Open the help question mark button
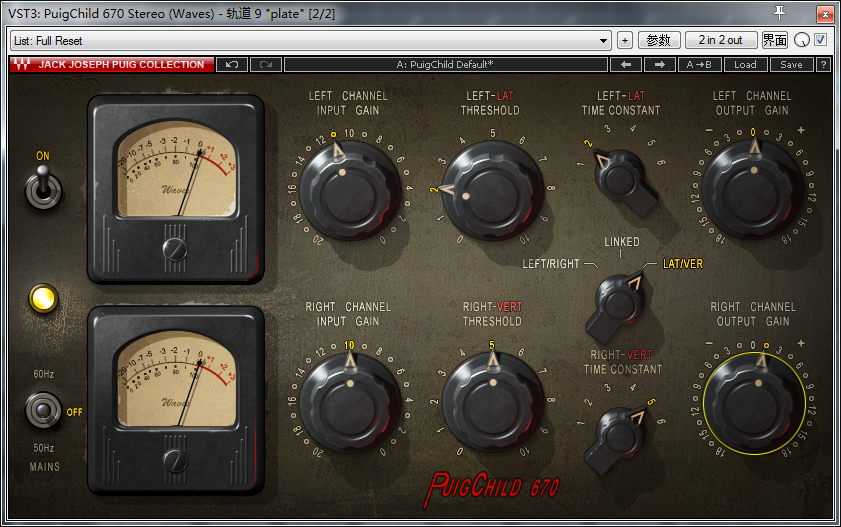This screenshot has width=841, height=527. pos(823,64)
